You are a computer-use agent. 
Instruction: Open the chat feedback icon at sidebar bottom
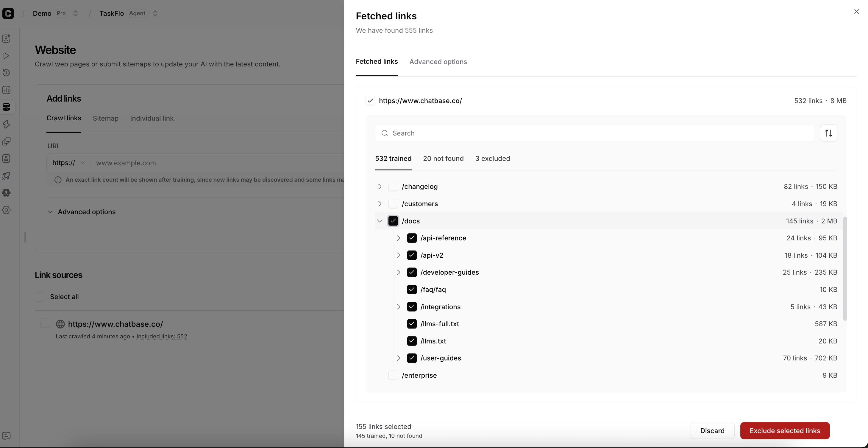point(7,436)
